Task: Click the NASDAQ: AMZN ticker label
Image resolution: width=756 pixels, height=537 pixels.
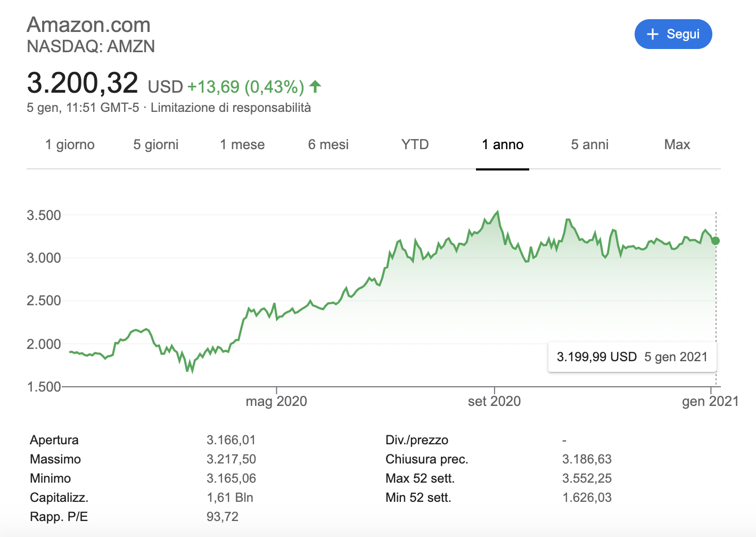Action: [91, 47]
